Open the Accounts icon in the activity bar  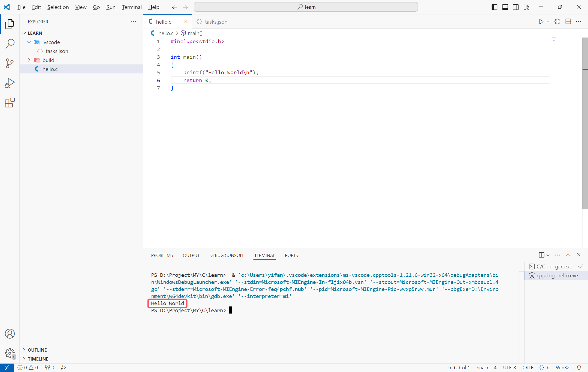(10, 334)
